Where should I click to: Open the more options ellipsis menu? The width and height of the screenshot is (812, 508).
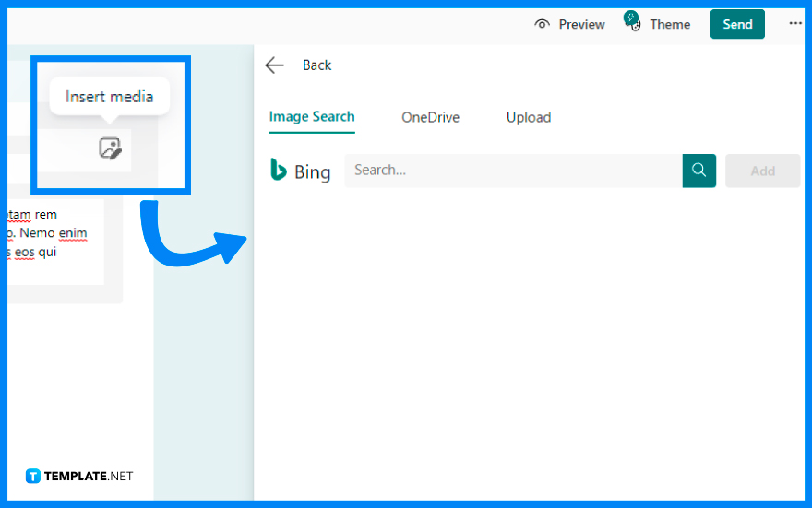click(794, 23)
